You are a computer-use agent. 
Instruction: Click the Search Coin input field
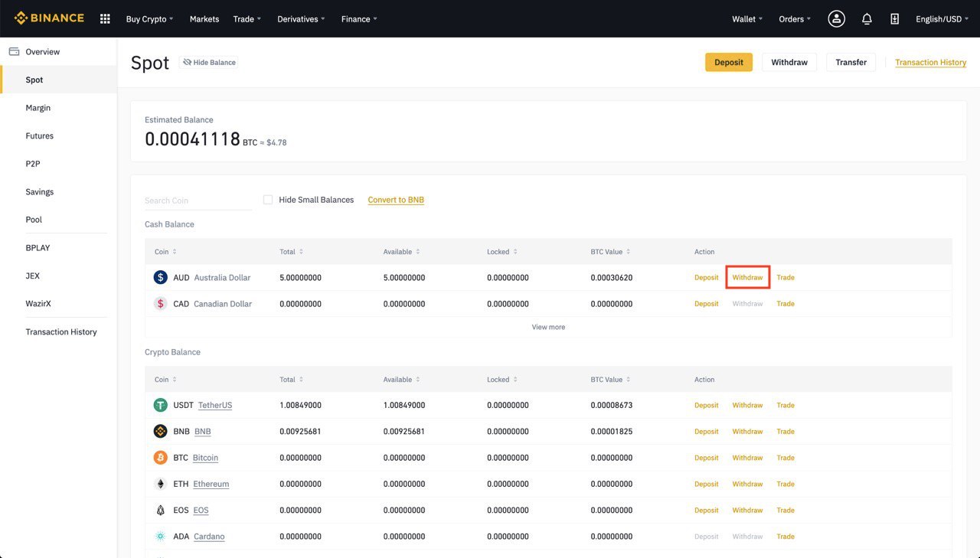[x=198, y=201]
